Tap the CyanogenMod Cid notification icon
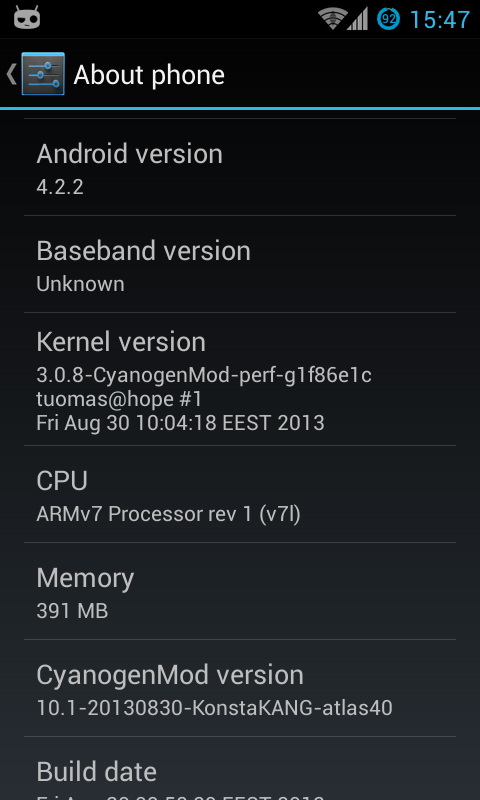480x800 pixels. click(x=27, y=18)
